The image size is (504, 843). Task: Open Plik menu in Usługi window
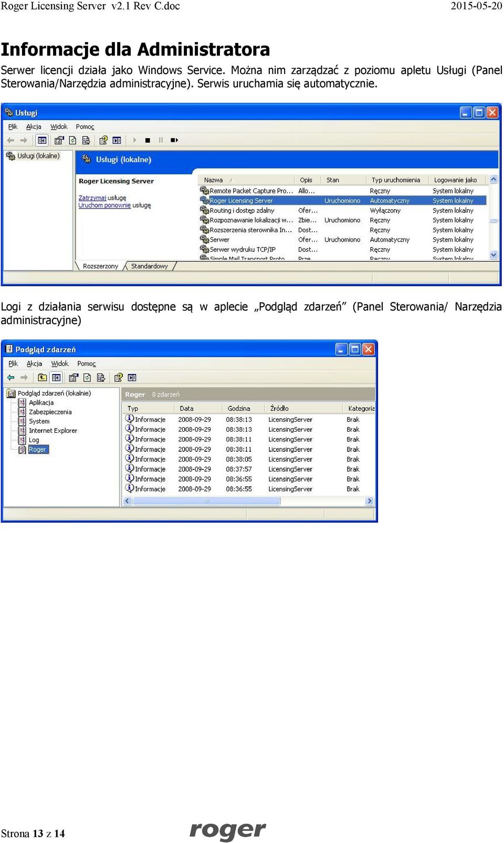pyautogui.click(x=13, y=127)
